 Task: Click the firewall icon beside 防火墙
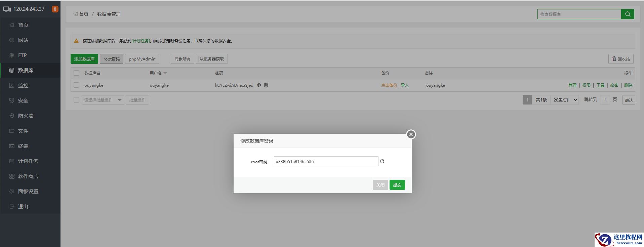coord(12,116)
